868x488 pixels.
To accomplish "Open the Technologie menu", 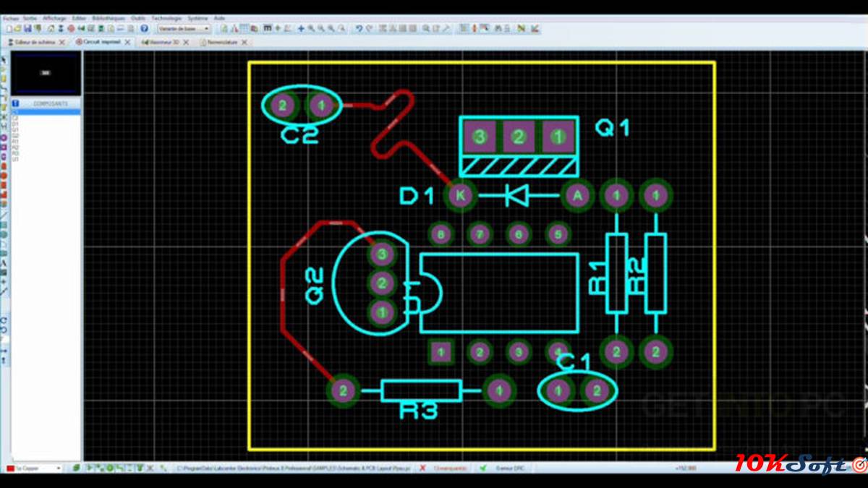I will pyautogui.click(x=166, y=18).
